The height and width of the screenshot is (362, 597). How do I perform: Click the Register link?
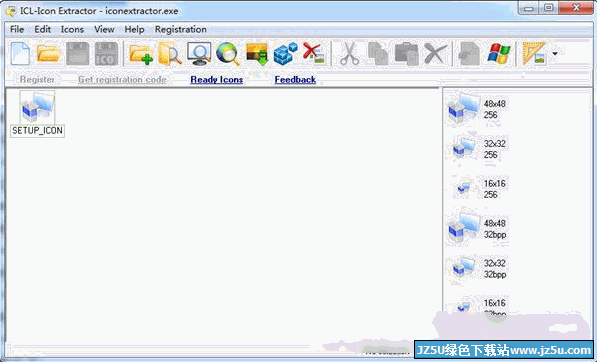tap(37, 80)
